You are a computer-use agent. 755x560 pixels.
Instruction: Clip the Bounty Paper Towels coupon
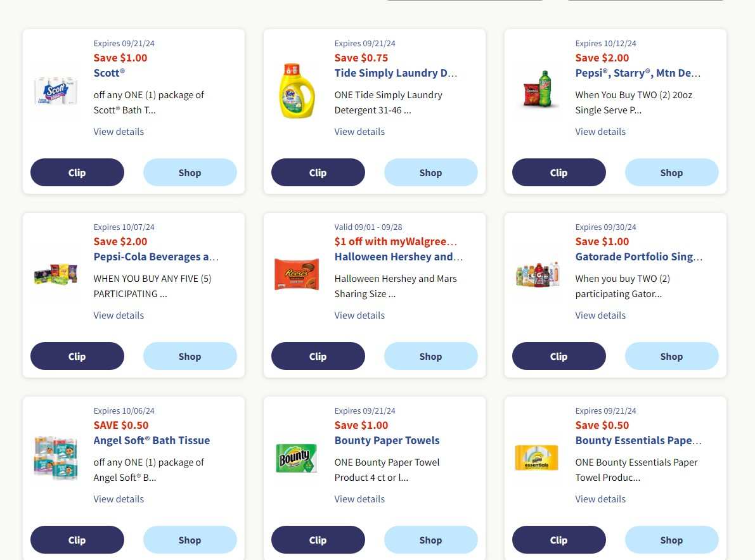pyautogui.click(x=318, y=540)
